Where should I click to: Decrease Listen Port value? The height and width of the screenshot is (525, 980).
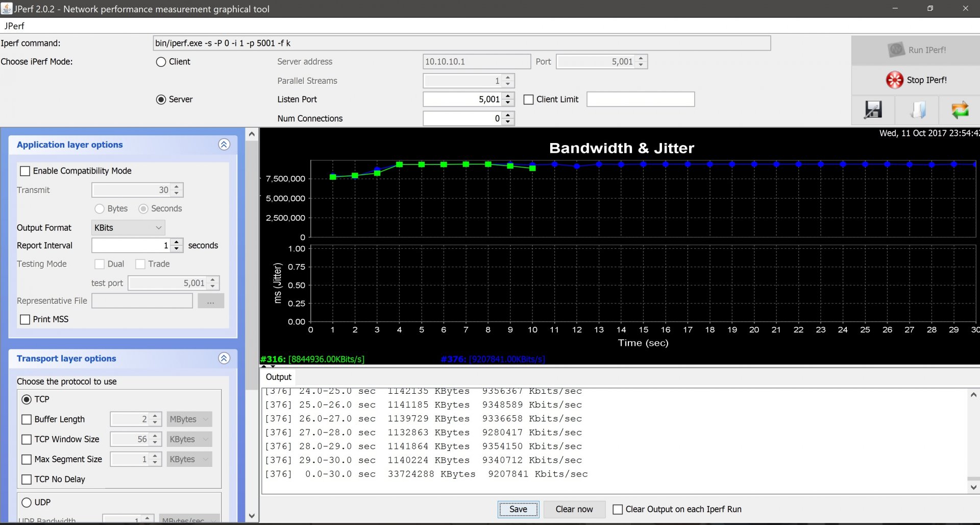pos(508,103)
